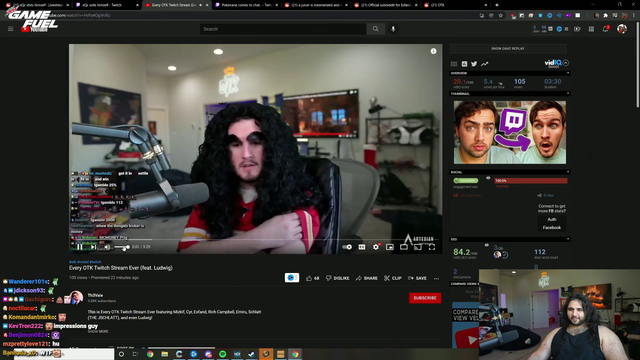Cast video with Play on TV icon
Image resolution: width=640 pixels, height=360 pixels.
418,247
